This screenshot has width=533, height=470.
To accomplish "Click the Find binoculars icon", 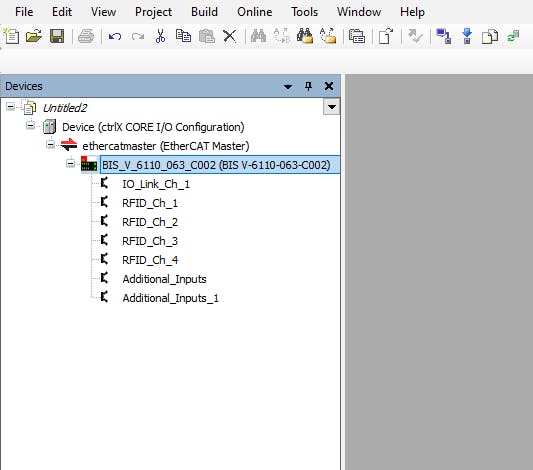I will [258, 36].
